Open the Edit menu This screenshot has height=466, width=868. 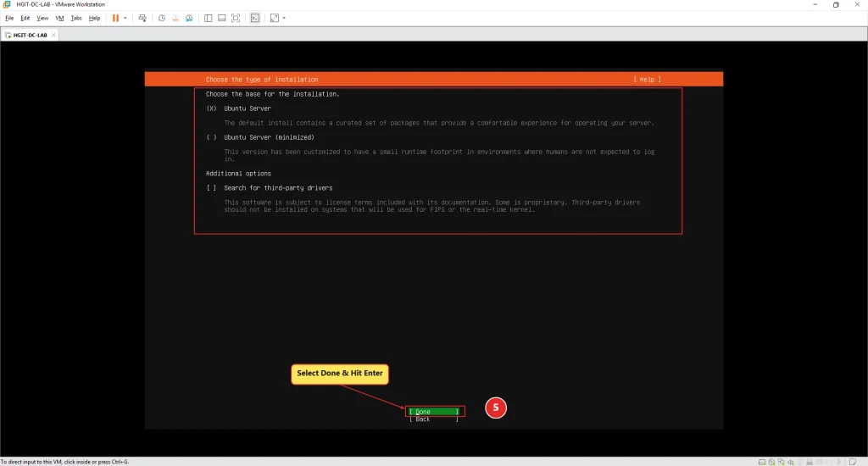click(x=25, y=18)
